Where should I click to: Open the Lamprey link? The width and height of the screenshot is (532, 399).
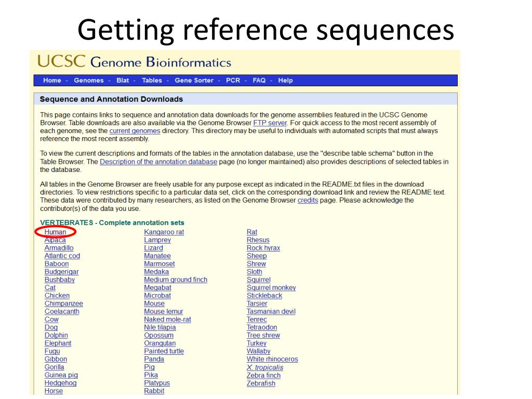coord(157,240)
